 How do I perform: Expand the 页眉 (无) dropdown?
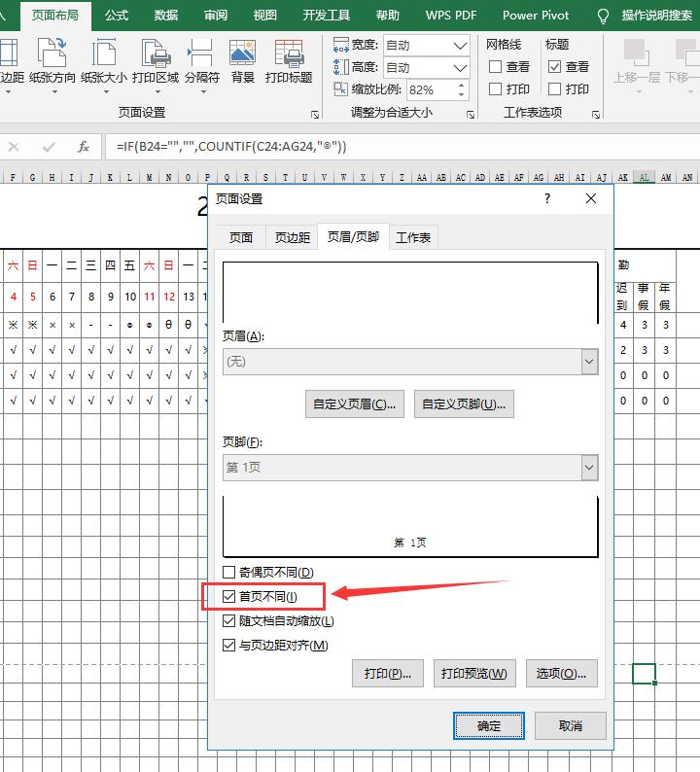pos(589,362)
